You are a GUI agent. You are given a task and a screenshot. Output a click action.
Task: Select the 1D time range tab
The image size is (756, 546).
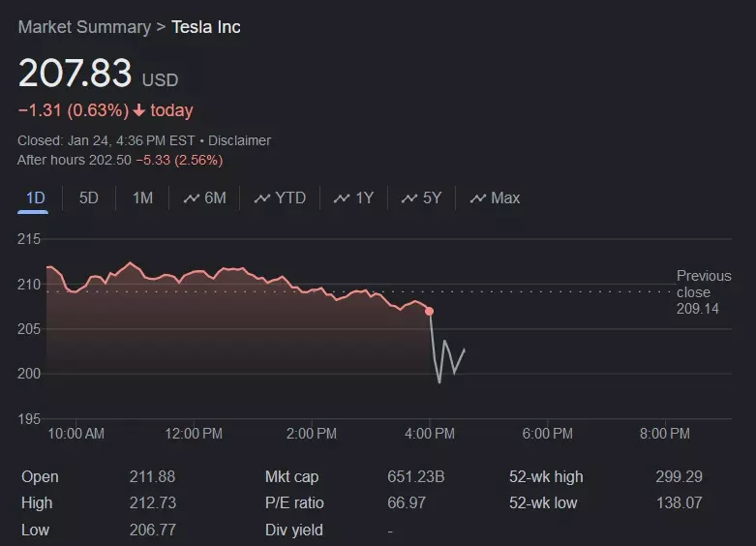click(35, 198)
